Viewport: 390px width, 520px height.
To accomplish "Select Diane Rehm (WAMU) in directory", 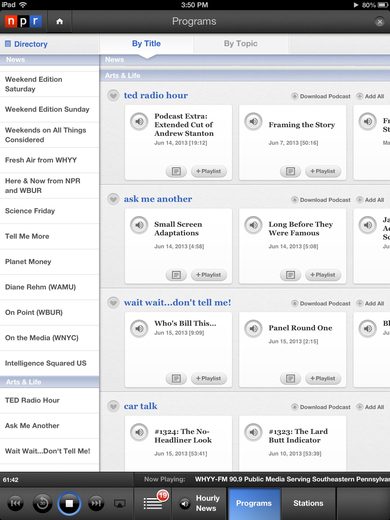I will (49, 287).
